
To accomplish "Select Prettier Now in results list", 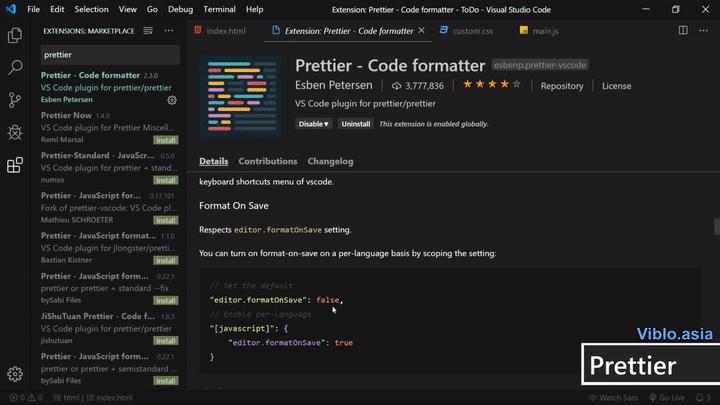I will tap(109, 127).
